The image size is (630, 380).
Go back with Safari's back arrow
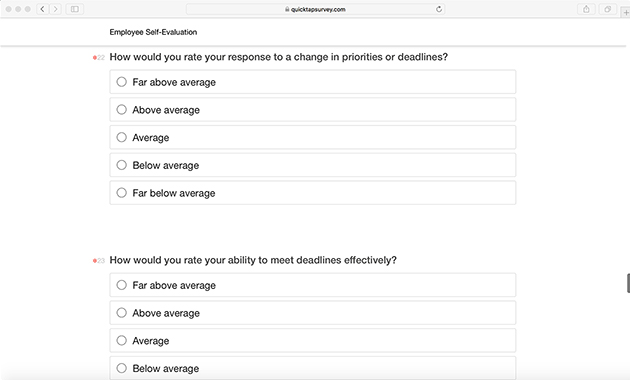pyautogui.click(x=43, y=9)
